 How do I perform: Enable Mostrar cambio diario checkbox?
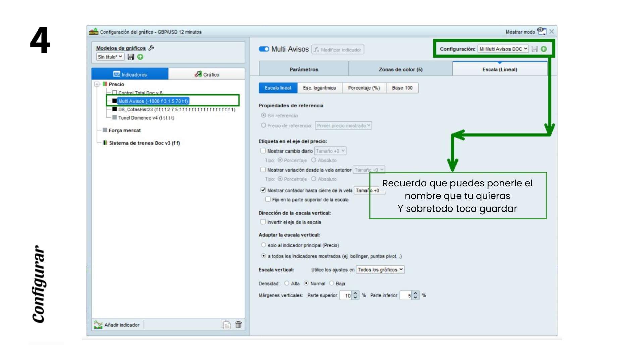point(263,151)
